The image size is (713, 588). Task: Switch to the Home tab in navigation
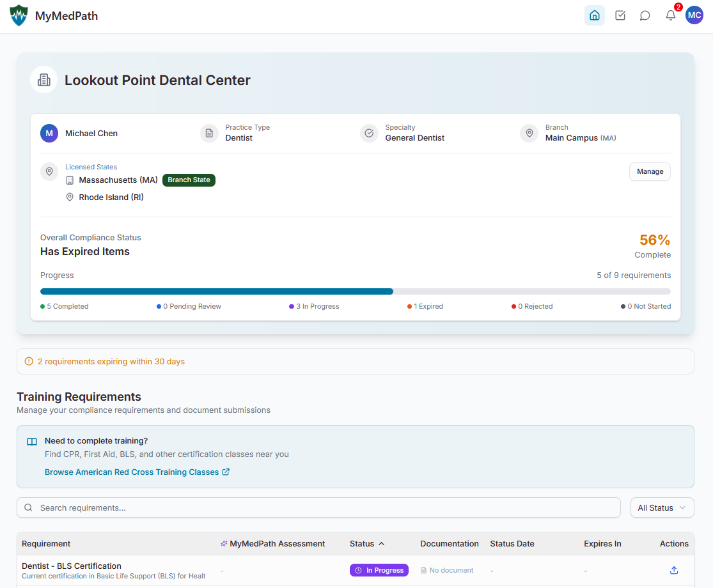[594, 15]
